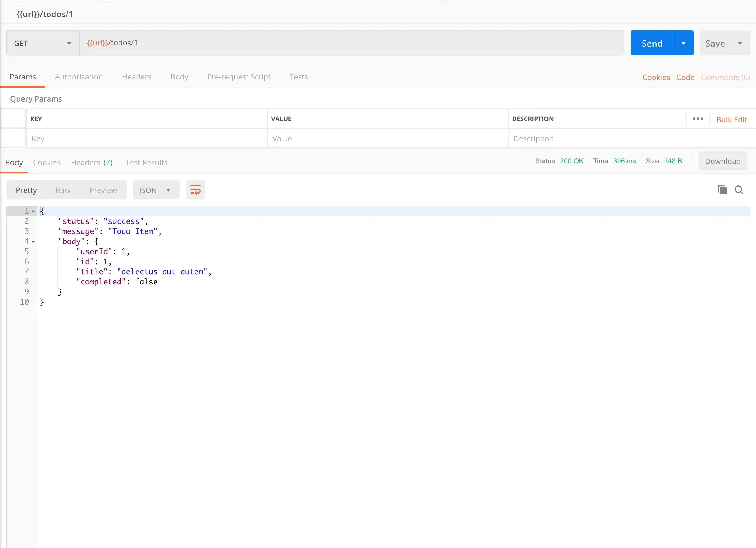Select the Pretty response view

coord(26,190)
